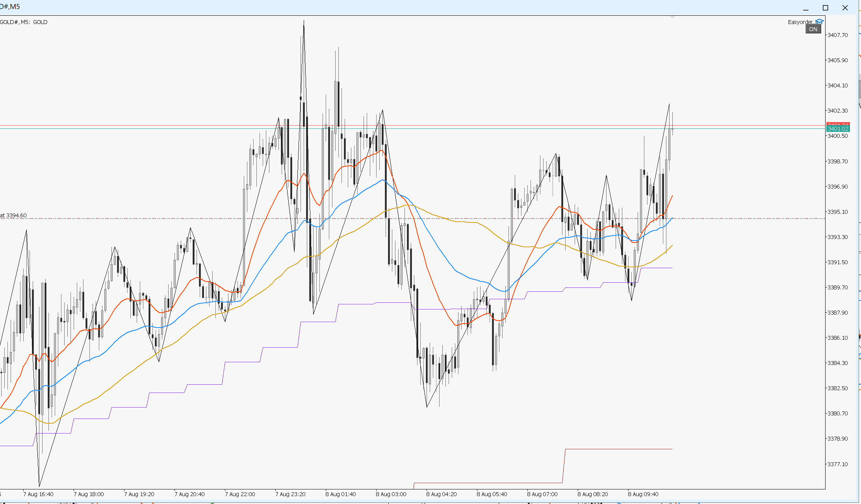Click the 3386.10 price scale label

[838, 338]
